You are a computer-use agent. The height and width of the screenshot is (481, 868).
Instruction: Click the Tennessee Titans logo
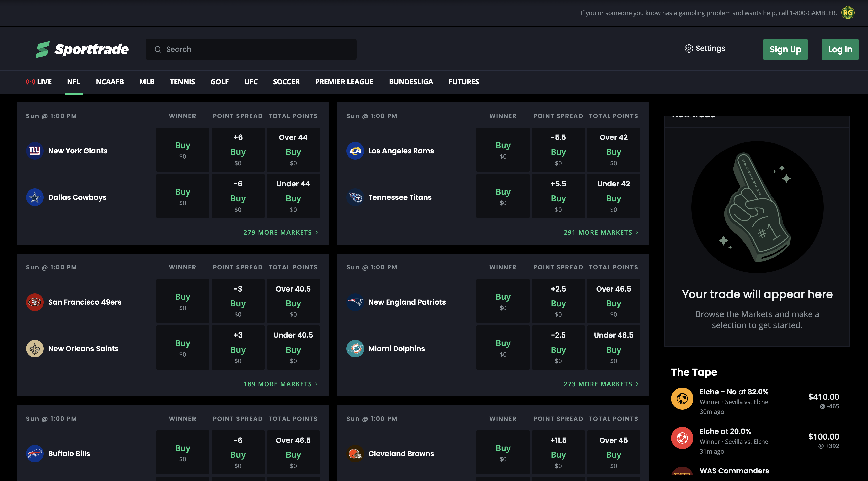[355, 197]
